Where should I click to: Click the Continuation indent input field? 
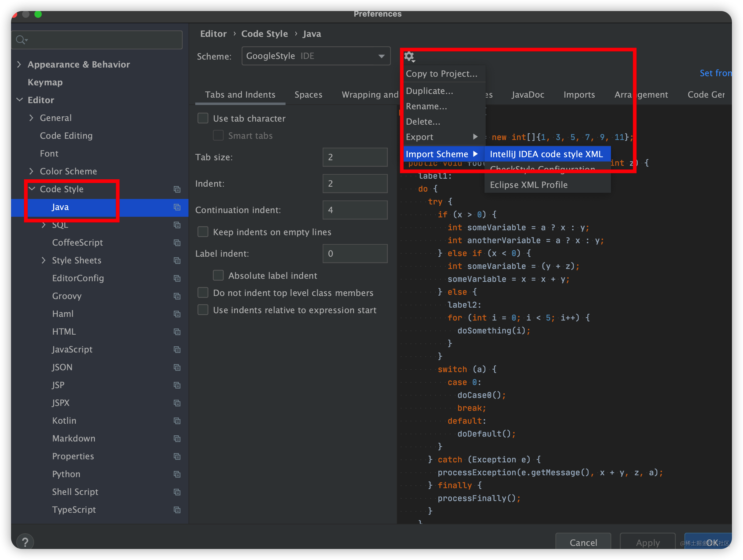(x=355, y=210)
